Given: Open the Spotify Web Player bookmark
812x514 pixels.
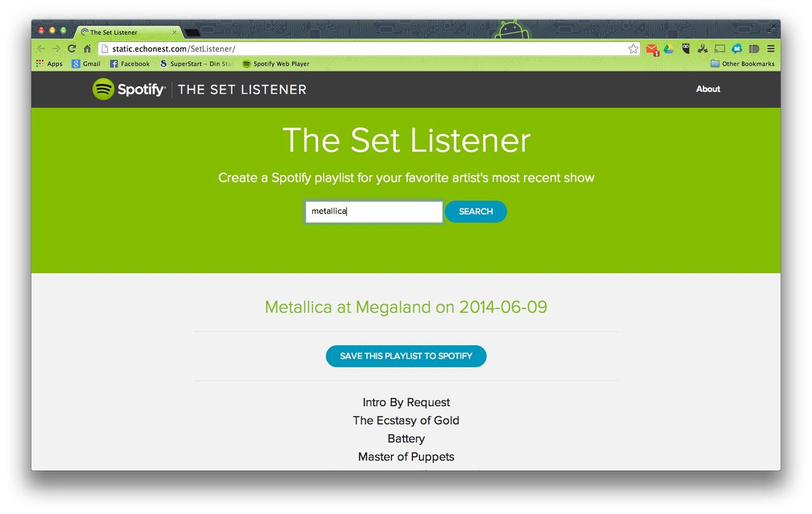Looking at the screenshot, I should pyautogui.click(x=276, y=64).
